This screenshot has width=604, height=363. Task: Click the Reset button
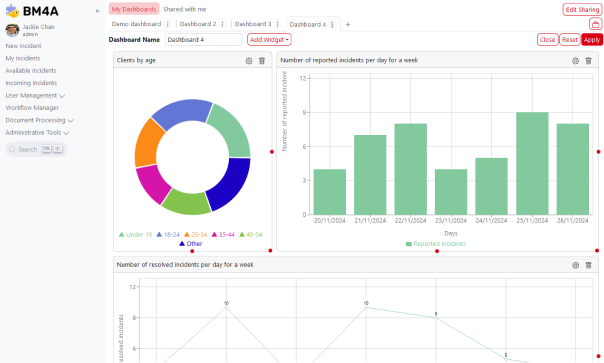click(569, 39)
